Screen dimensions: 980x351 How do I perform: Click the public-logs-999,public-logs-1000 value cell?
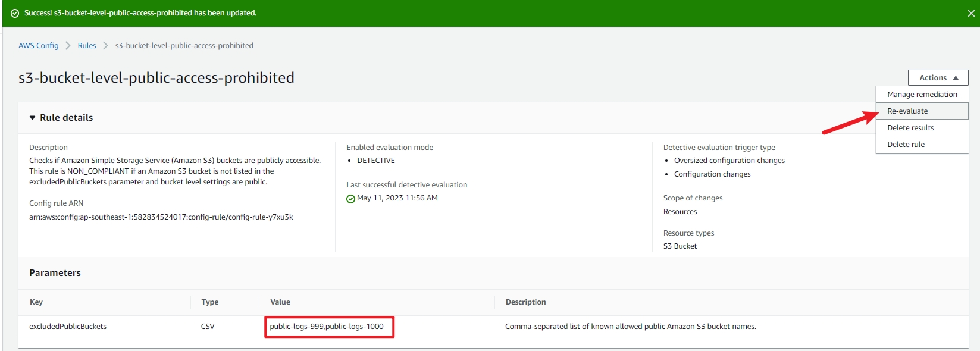coord(327,327)
